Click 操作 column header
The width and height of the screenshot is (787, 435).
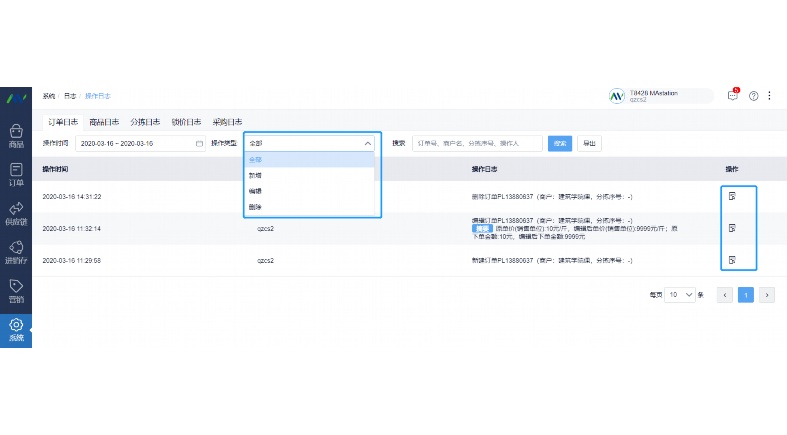pyautogui.click(x=732, y=169)
